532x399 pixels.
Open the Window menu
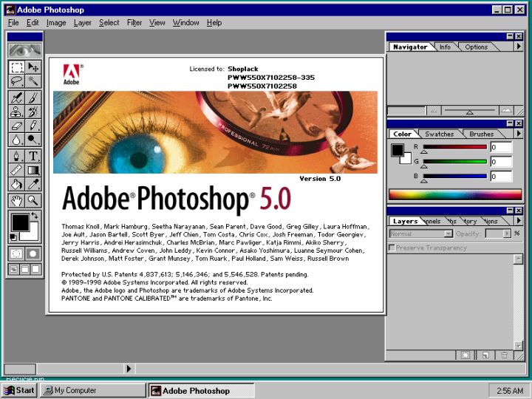[186, 23]
